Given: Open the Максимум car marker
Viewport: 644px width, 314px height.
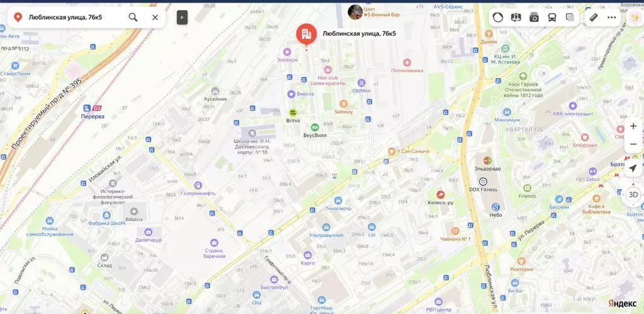Looking at the screenshot, I should [x=506, y=112].
